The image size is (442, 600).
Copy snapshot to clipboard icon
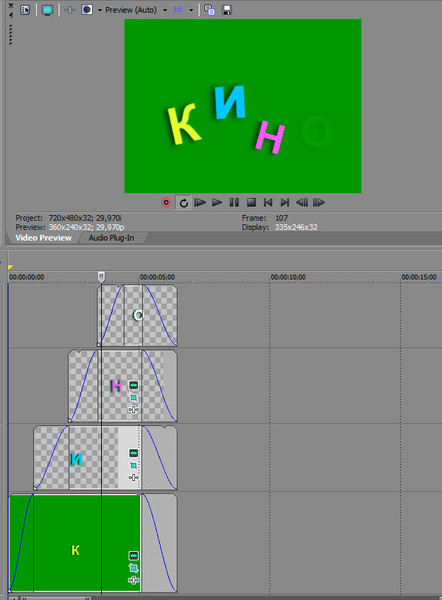point(209,10)
